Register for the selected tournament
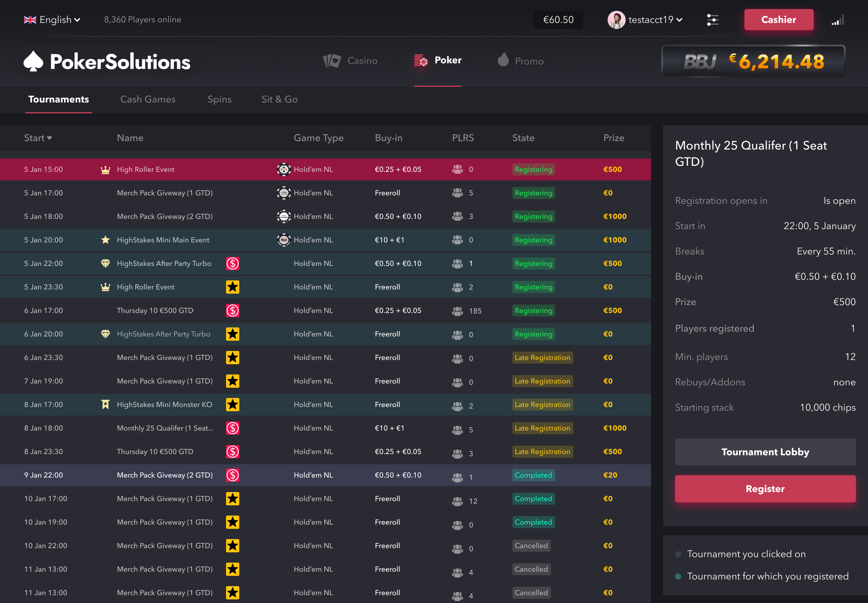Viewport: 868px width, 603px height. pos(765,488)
